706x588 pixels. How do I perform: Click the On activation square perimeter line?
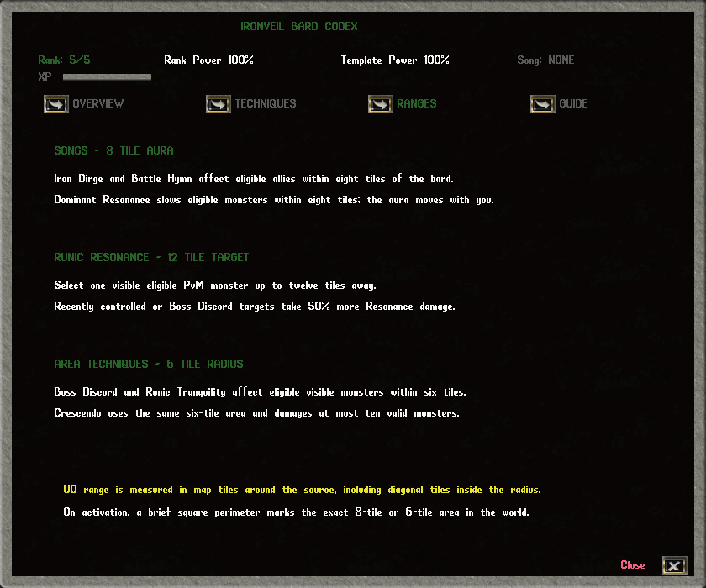296,512
